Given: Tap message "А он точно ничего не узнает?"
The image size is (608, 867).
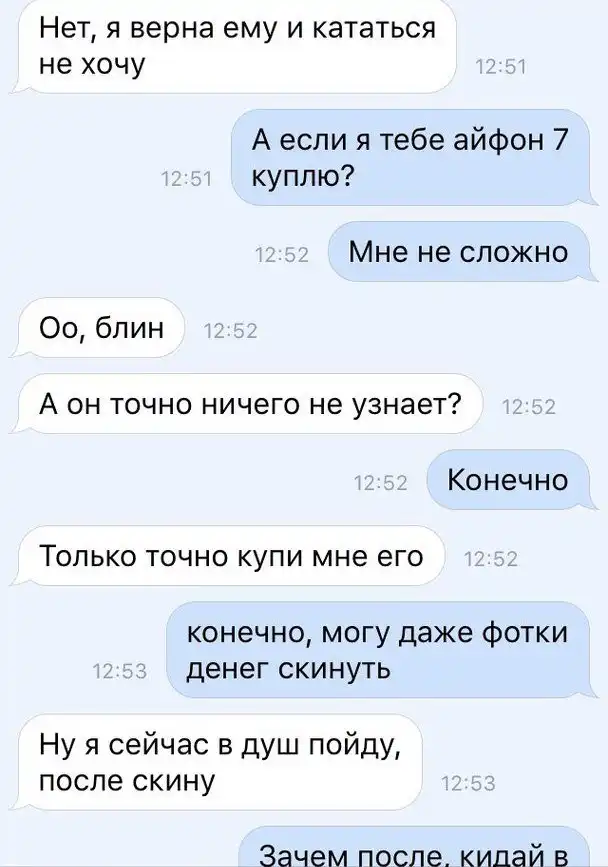Looking at the screenshot, I should [x=250, y=404].
